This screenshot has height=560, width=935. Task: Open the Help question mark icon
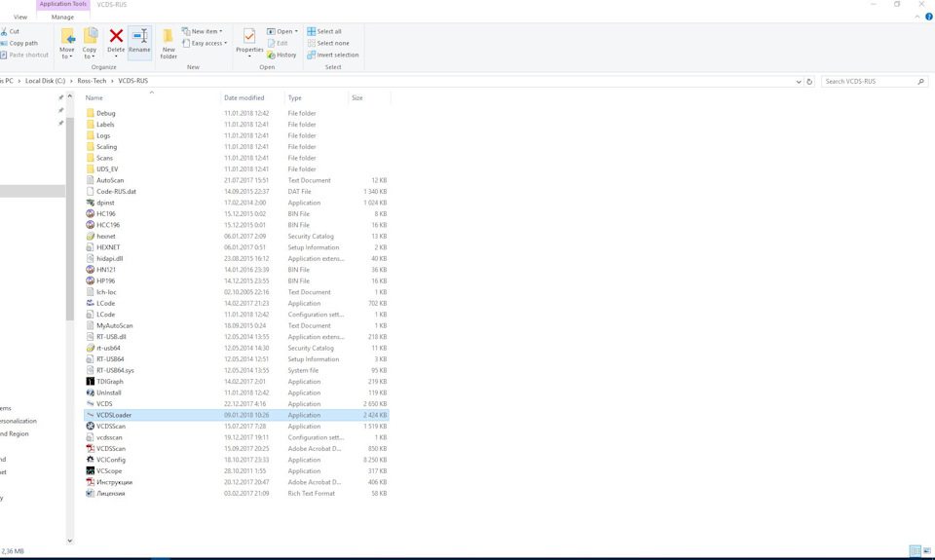click(x=929, y=17)
